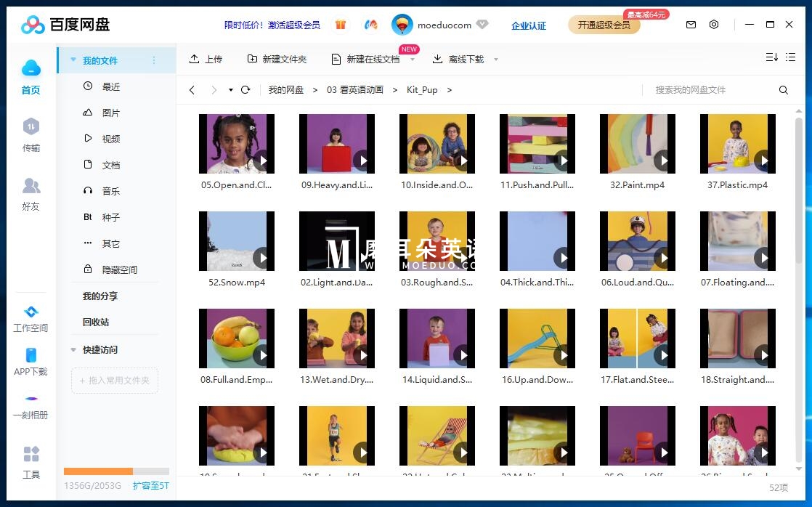This screenshot has height=507, width=812.
Task: Collapse the 快捷访问 section
Action: (72, 349)
